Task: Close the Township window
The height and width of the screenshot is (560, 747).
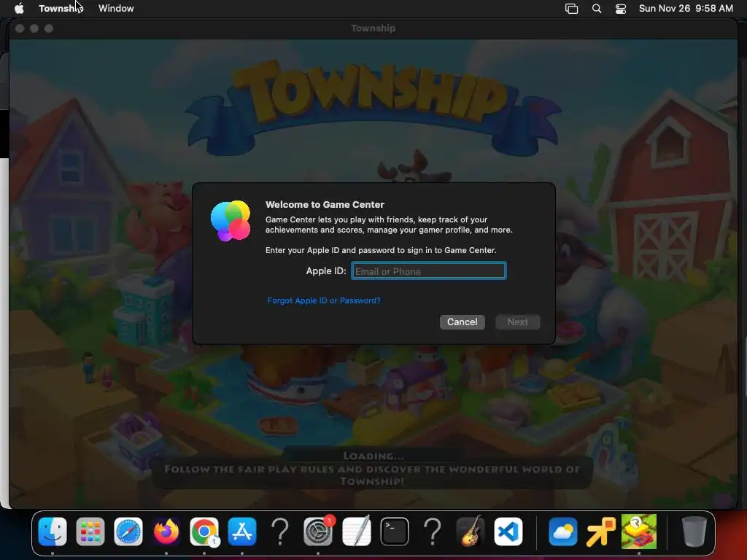Action: tap(20, 28)
